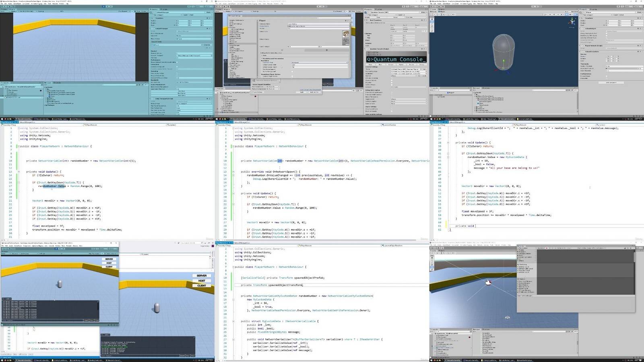Click the CLIENT button in the large game view
Viewport: 644px width, 362px height.
202,285
